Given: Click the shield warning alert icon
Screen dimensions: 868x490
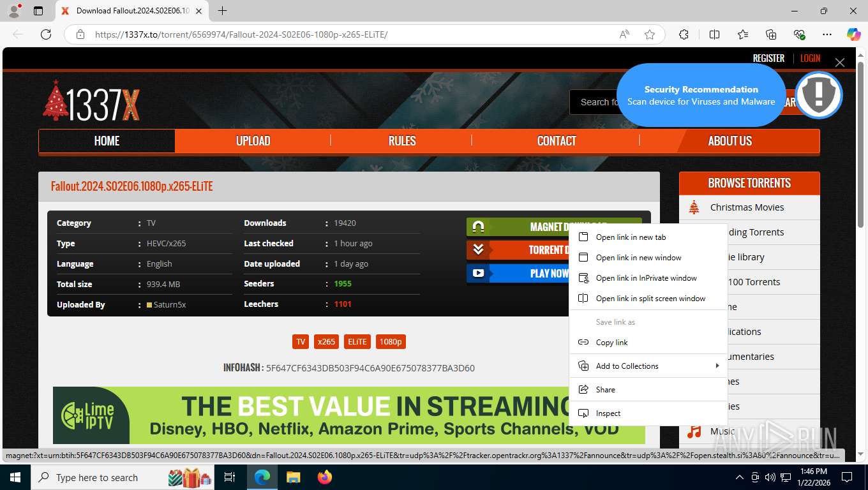Looking at the screenshot, I should 819,95.
